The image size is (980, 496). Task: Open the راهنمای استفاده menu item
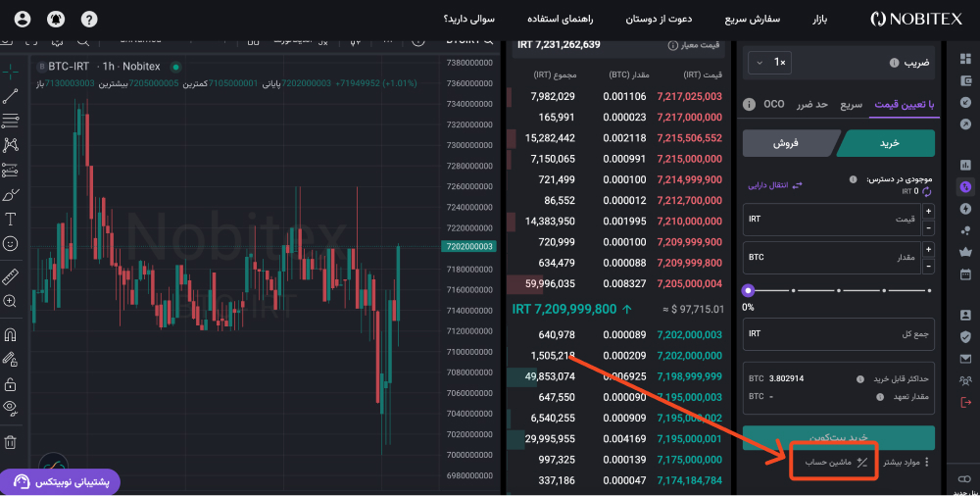coord(560,20)
